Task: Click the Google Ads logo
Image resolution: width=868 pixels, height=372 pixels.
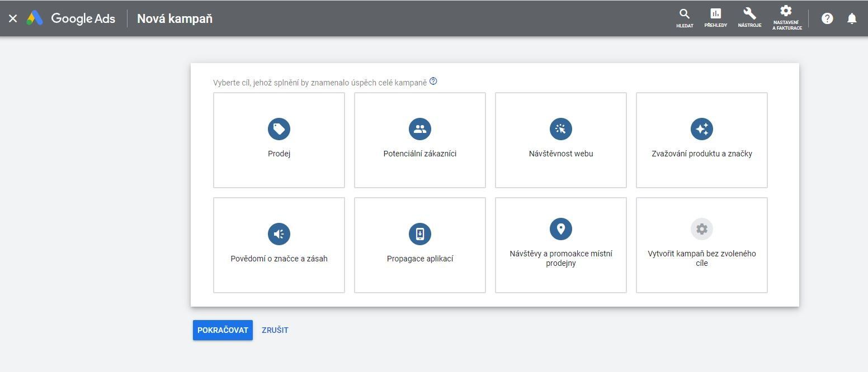Action: point(71,18)
